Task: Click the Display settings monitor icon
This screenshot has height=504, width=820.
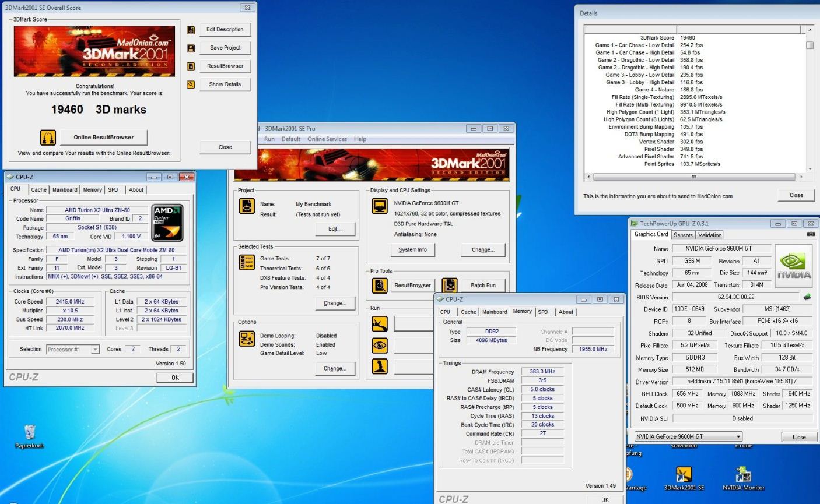Action: pos(380,206)
